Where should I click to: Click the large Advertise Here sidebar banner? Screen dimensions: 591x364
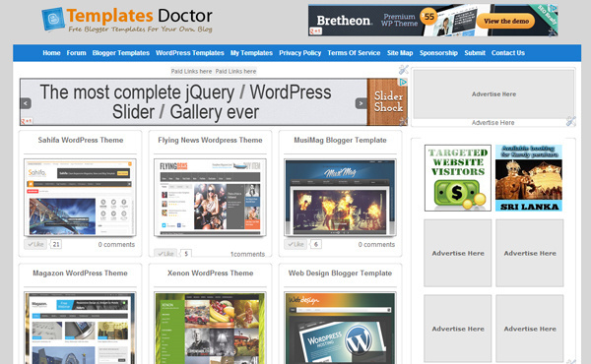pyautogui.click(x=493, y=94)
